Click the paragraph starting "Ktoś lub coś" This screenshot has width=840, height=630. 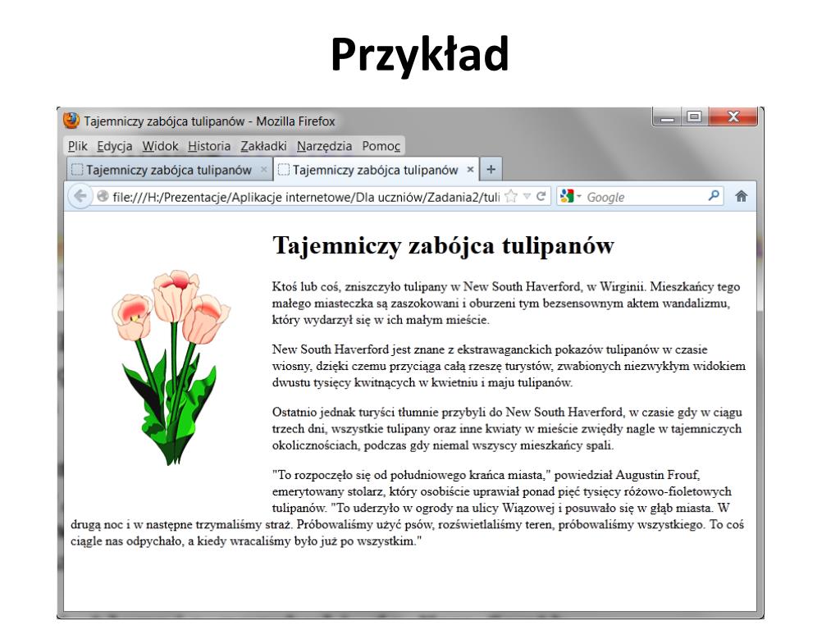coord(505,304)
